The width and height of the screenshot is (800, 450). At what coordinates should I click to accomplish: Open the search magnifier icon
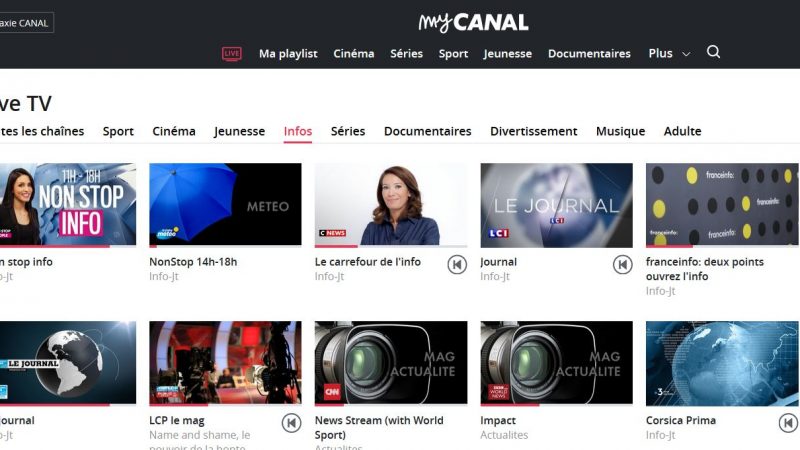(x=713, y=52)
